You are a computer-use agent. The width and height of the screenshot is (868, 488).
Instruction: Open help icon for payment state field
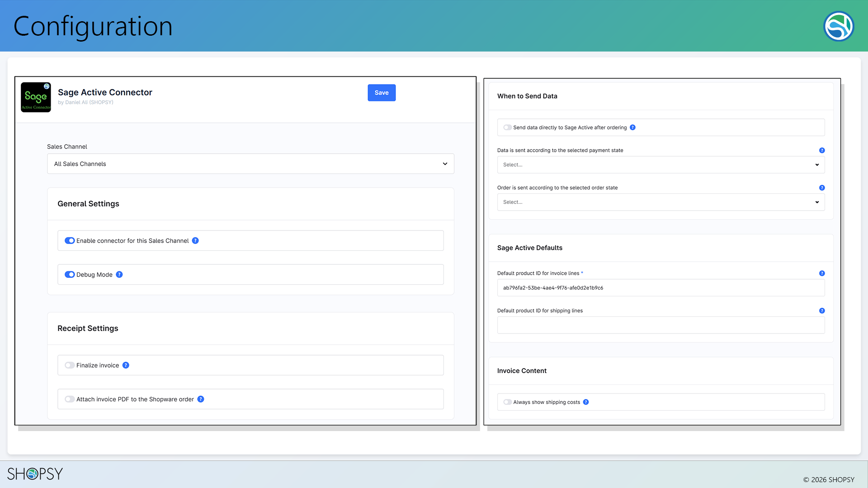pos(822,150)
